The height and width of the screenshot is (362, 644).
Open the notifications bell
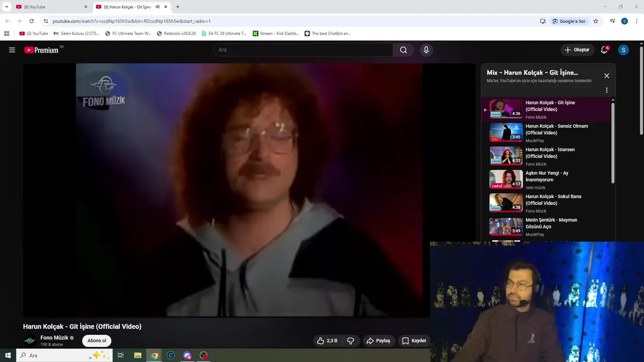click(604, 50)
